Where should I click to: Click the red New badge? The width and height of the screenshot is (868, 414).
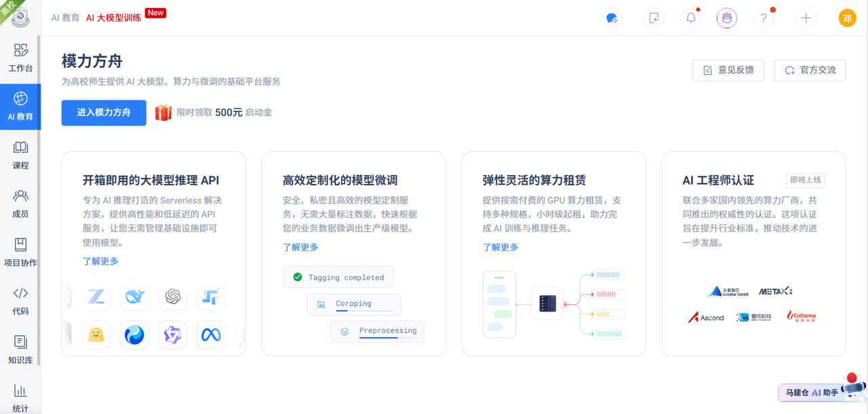click(156, 12)
